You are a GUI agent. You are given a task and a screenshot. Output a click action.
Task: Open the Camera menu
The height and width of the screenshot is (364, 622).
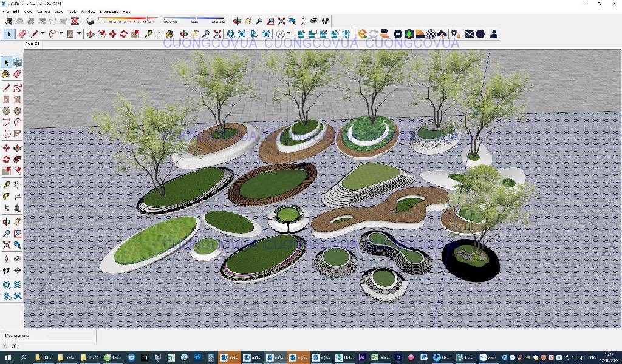43,11
